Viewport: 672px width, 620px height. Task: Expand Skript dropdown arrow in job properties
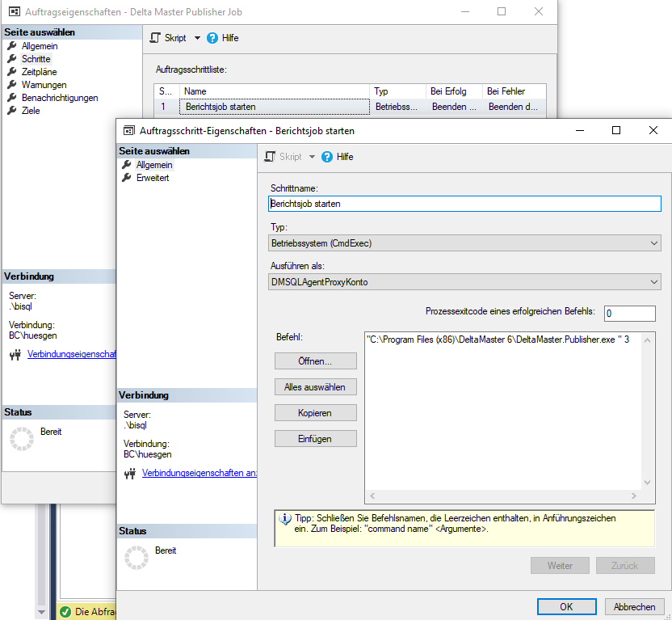(x=197, y=38)
